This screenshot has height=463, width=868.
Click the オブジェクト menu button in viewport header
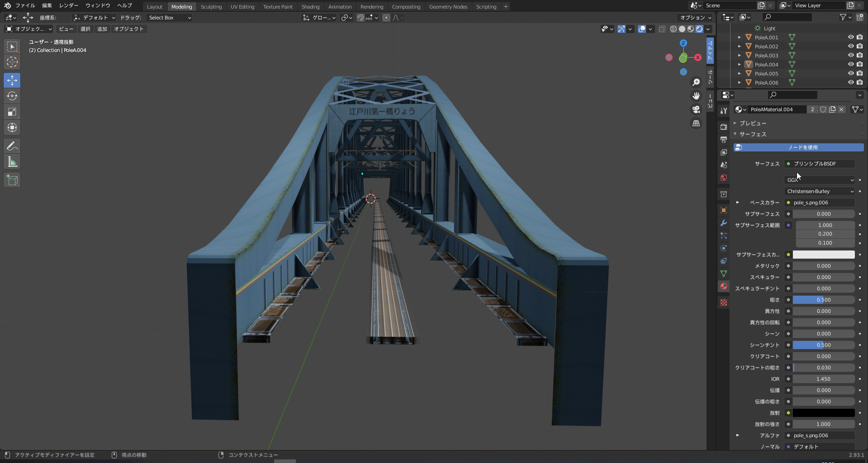coord(128,29)
